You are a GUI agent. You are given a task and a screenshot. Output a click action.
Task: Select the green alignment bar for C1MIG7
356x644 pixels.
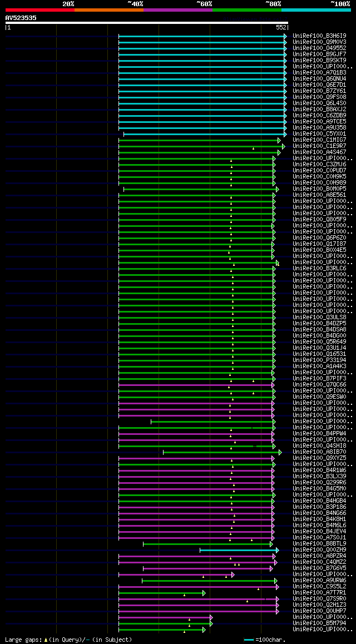200,140
